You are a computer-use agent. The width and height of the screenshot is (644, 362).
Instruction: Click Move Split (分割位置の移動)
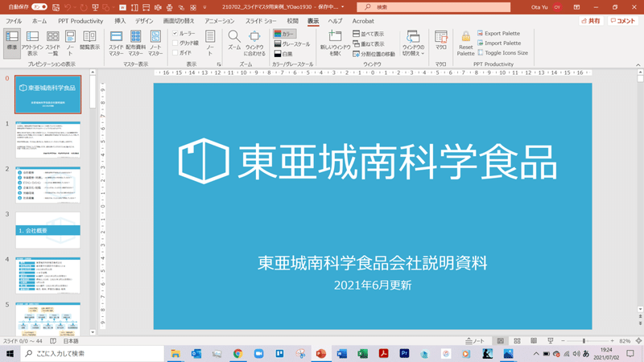click(374, 54)
